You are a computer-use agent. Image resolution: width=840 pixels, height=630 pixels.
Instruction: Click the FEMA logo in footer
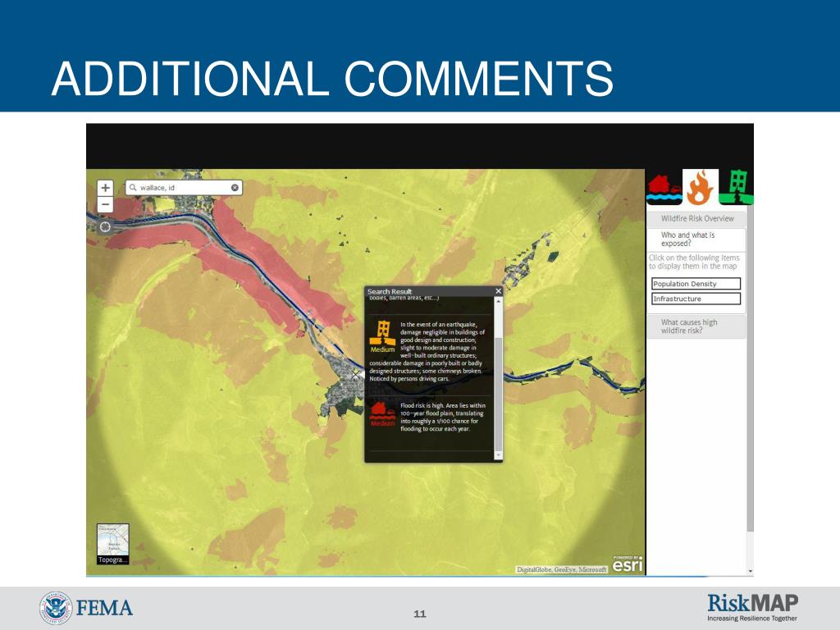[x=85, y=608]
